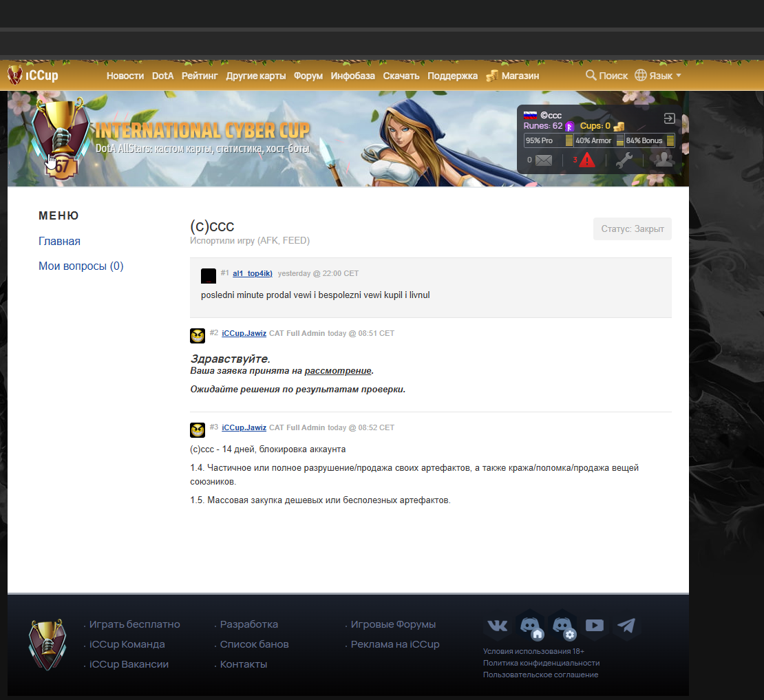Click the gold coins shop icon

click(x=492, y=76)
